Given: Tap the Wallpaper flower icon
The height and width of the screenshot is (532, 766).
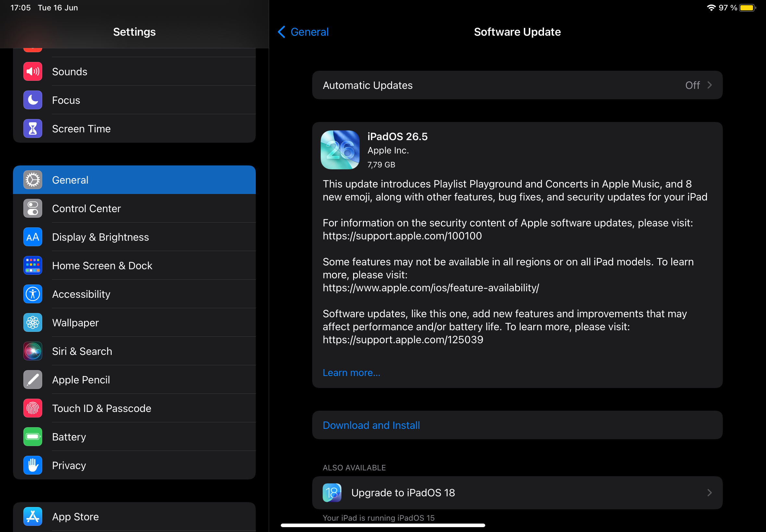Looking at the screenshot, I should tap(33, 323).
